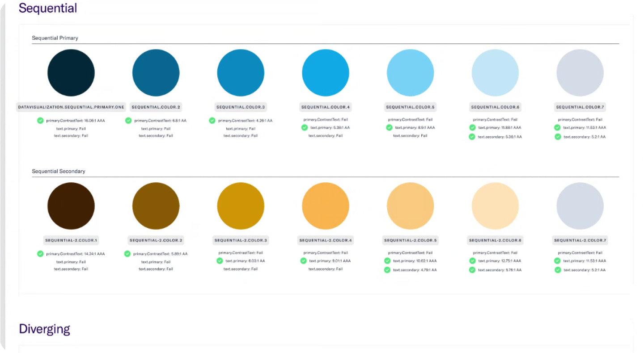The image size is (644, 353).
Task: Click the SEQUENTIAL.COLOR.7 label chip
Action: (580, 107)
